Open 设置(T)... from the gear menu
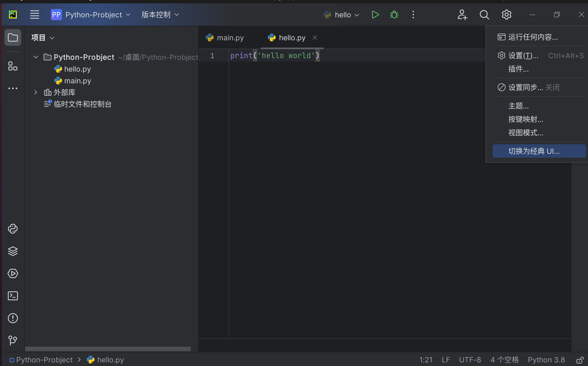The width and height of the screenshot is (588, 366). 539,56
